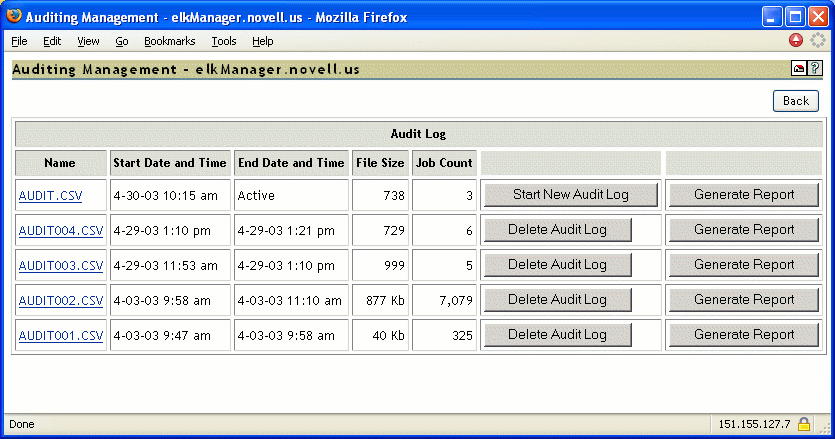Open the View menu
835x439 pixels.
pyautogui.click(x=88, y=41)
